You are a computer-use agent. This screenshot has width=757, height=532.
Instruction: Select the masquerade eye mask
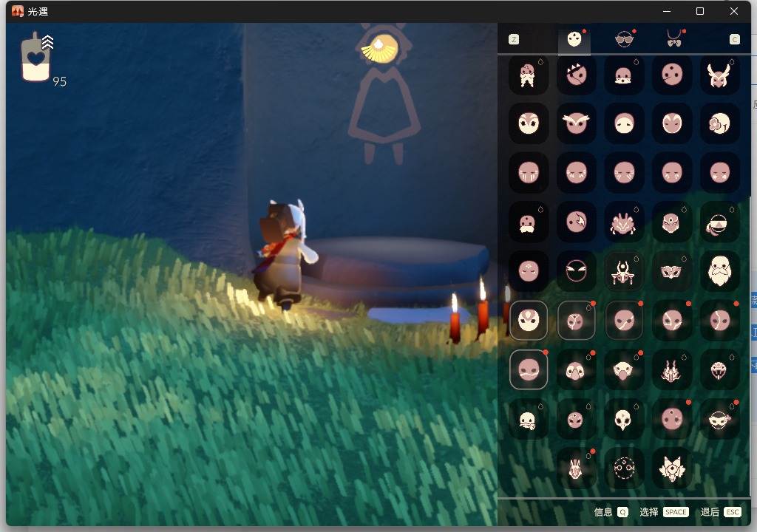pos(671,271)
